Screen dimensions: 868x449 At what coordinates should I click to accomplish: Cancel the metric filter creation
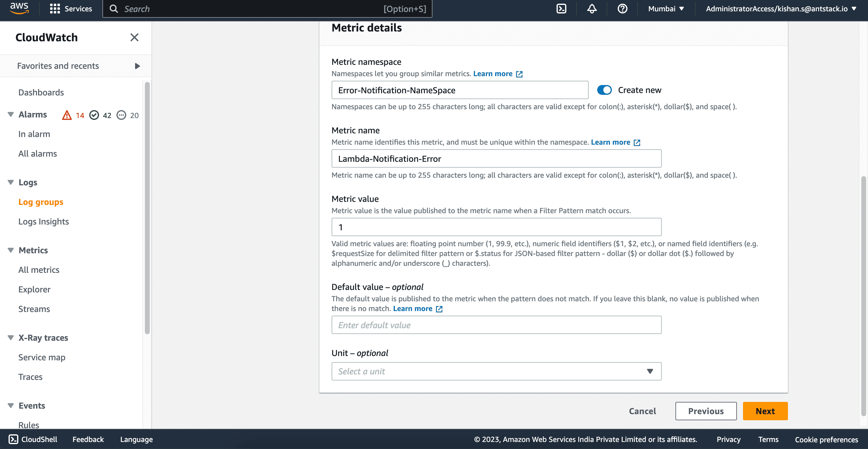click(642, 411)
